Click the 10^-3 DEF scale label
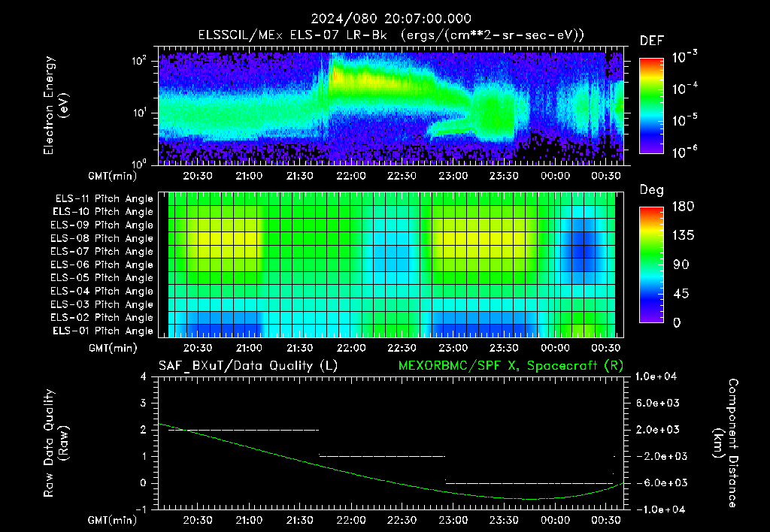 (684, 57)
